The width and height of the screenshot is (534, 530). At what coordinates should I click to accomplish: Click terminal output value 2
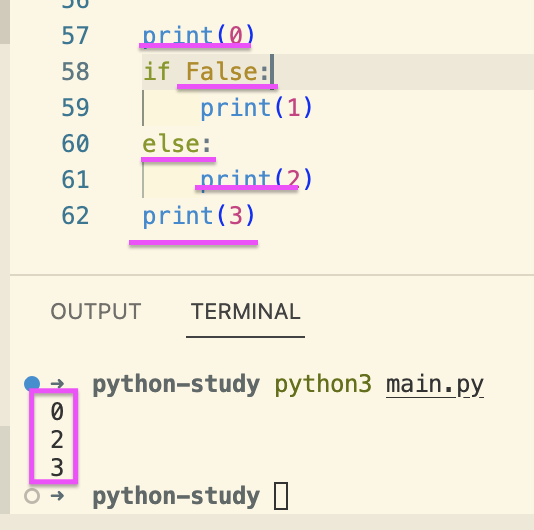tap(57, 439)
